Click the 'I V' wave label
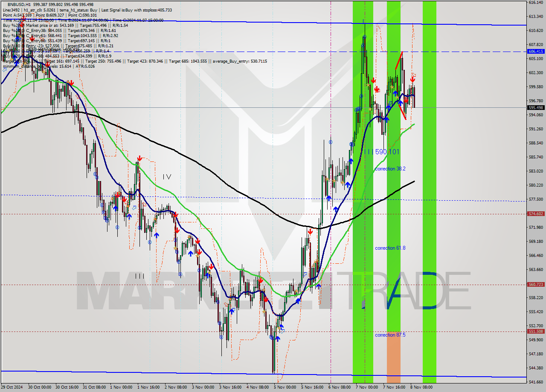The width and height of the screenshot is (546, 392). [167, 177]
